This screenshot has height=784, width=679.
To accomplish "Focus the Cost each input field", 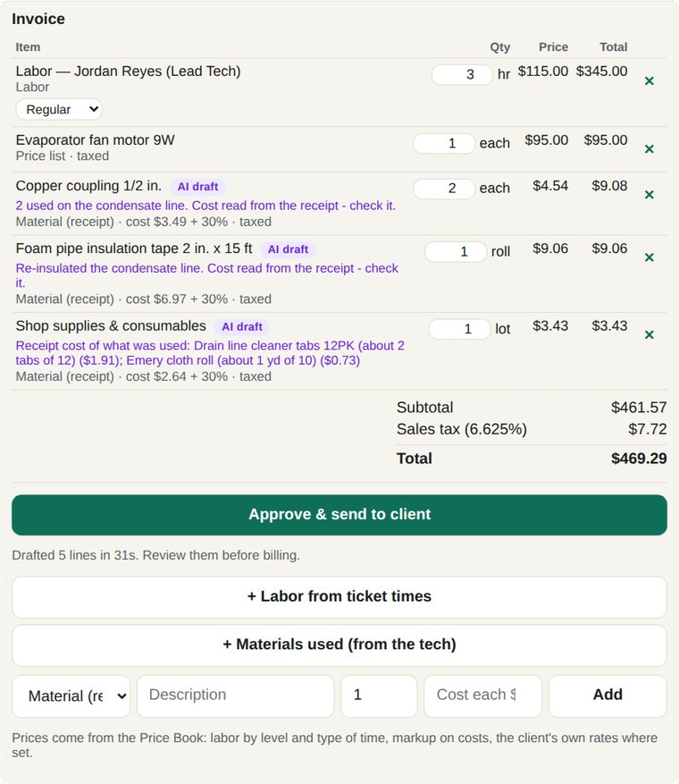I will 482,695.
